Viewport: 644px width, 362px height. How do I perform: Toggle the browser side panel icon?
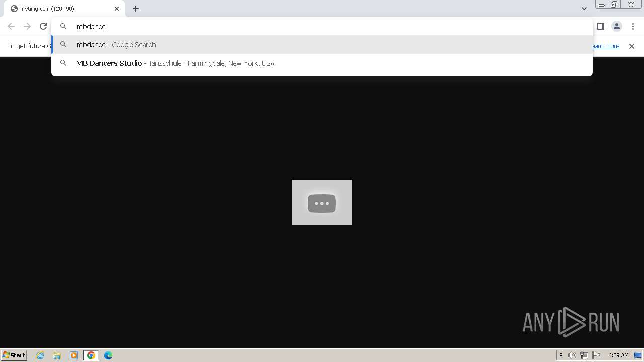tap(601, 26)
